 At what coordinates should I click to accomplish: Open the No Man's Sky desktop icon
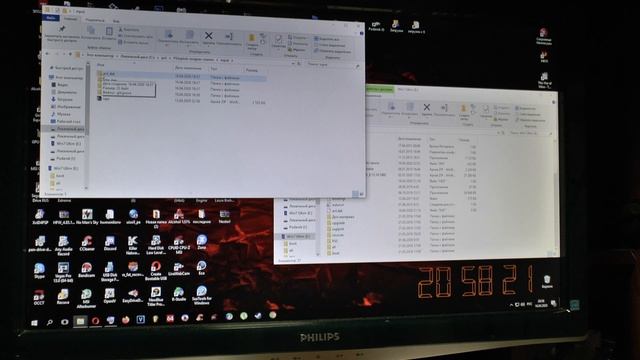[87, 217]
